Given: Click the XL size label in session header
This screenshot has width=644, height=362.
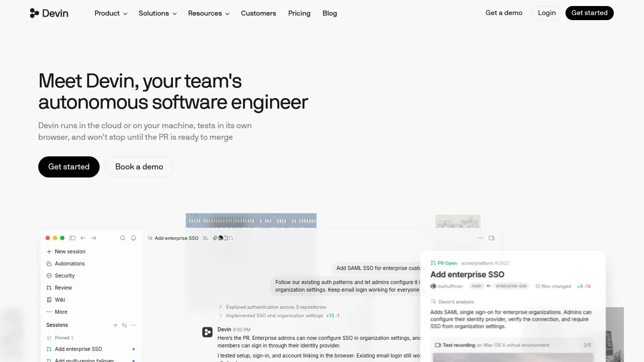Looking at the screenshot, I should (x=206, y=238).
